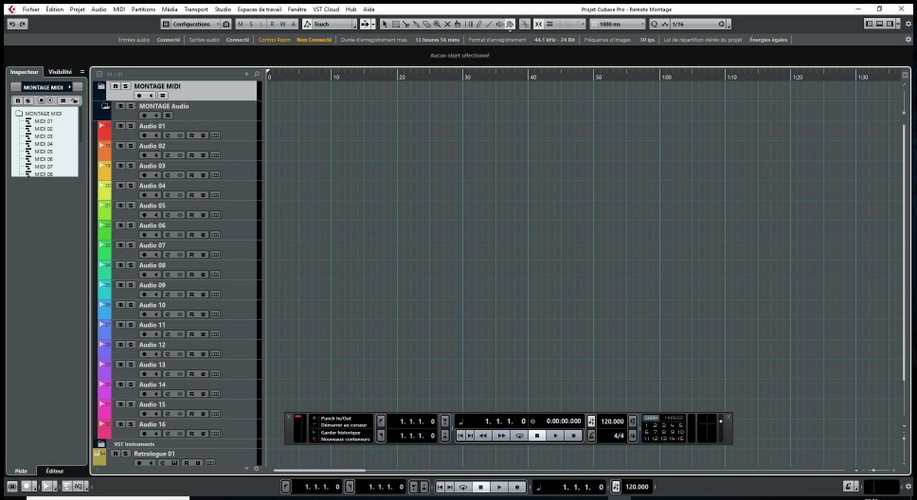Enable record on the Audio 05 track

click(144, 215)
